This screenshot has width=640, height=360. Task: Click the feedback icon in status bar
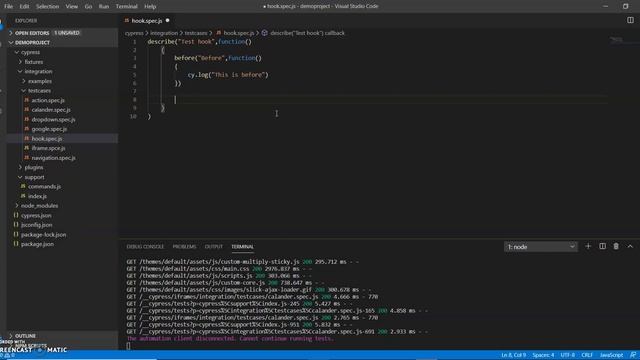633,355
